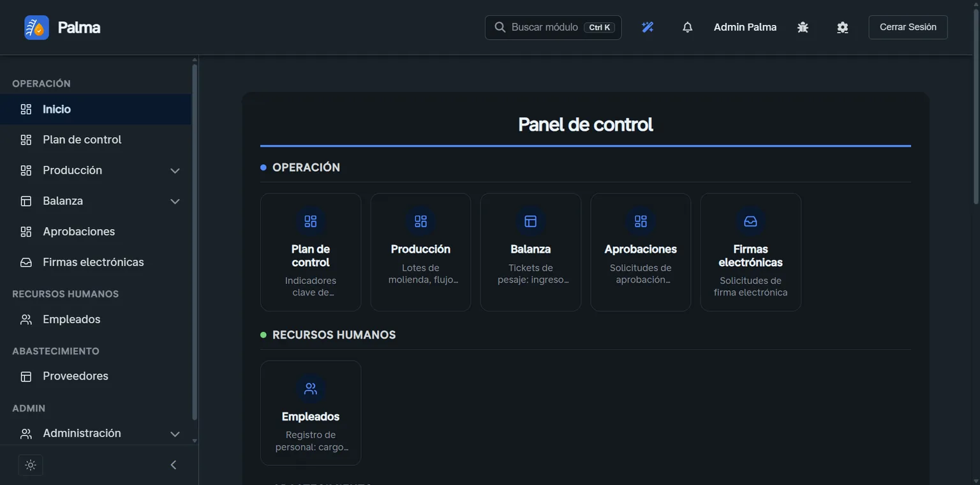Screen dimensions: 980x485
Task: Click the sidebar vertical scrollbar
Action: coord(195,243)
